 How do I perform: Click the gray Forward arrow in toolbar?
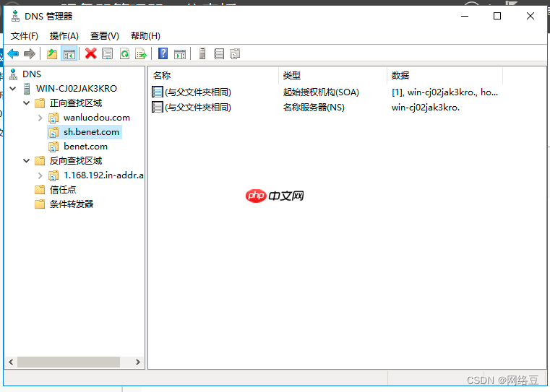coord(30,53)
